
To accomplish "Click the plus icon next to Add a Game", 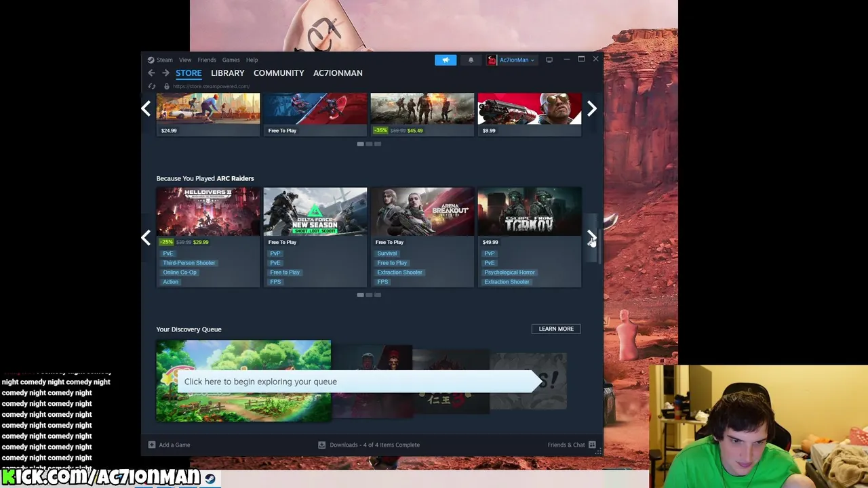I will [x=151, y=445].
